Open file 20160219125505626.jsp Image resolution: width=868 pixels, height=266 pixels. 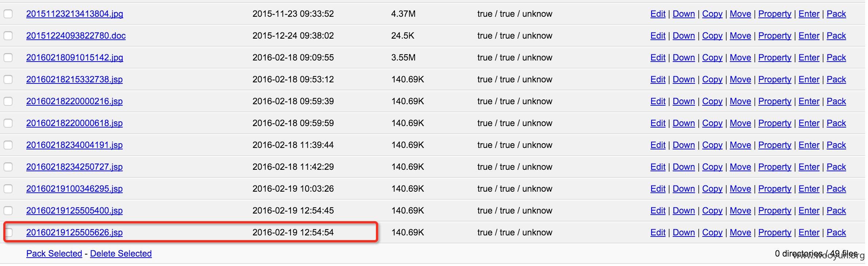[x=74, y=232]
